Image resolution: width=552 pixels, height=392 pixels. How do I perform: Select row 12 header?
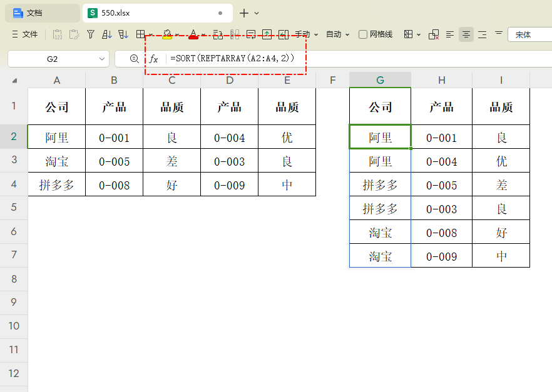click(14, 374)
